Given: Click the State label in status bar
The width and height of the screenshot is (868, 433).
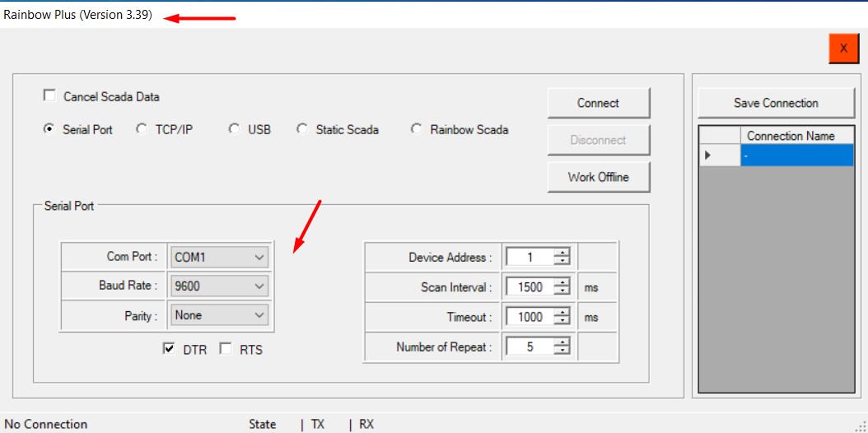Looking at the screenshot, I should click(x=263, y=424).
